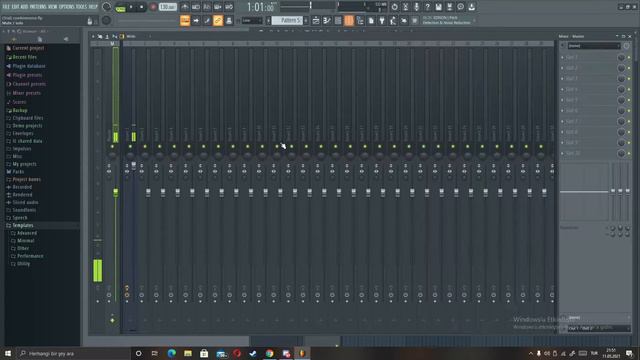Image resolution: width=640 pixels, height=360 pixels.
Task: Open the help question mark icon
Action: click(x=427, y=7)
